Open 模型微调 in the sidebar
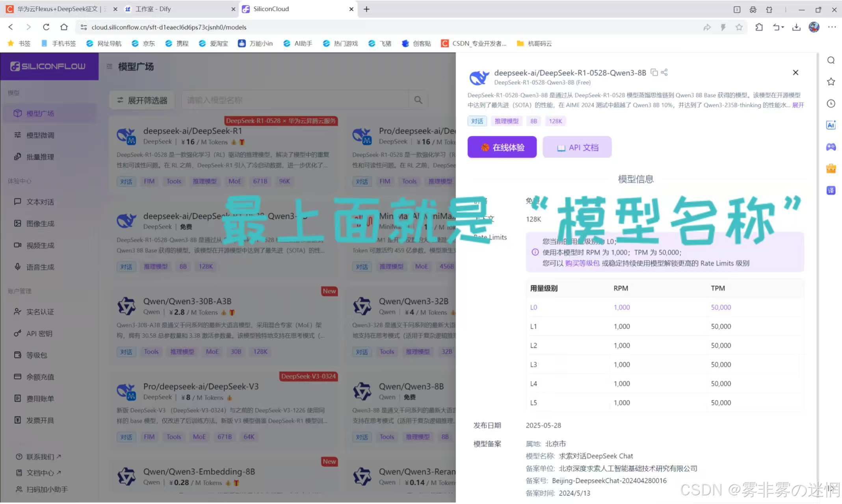The height and width of the screenshot is (504, 842). 49,135
